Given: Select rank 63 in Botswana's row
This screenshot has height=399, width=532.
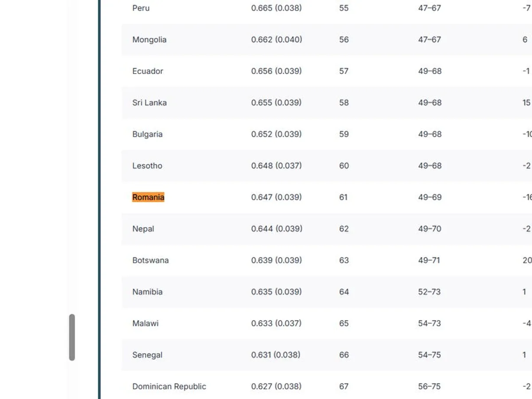Looking at the screenshot, I should click(x=344, y=260).
